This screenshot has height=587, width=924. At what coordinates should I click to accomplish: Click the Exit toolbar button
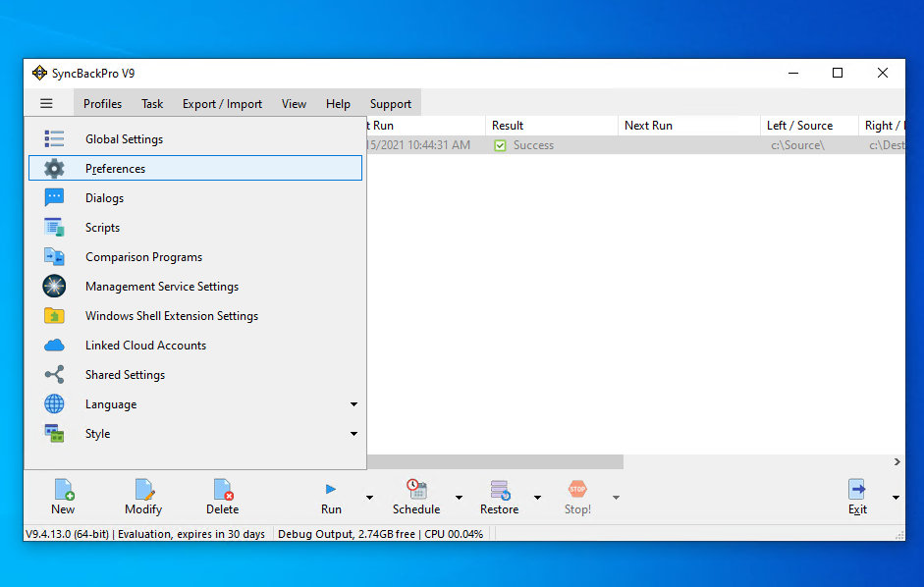click(857, 498)
